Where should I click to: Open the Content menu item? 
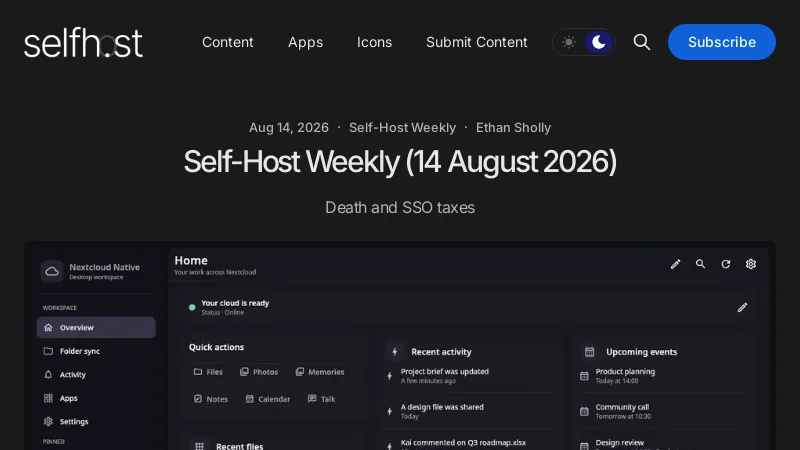tap(228, 42)
